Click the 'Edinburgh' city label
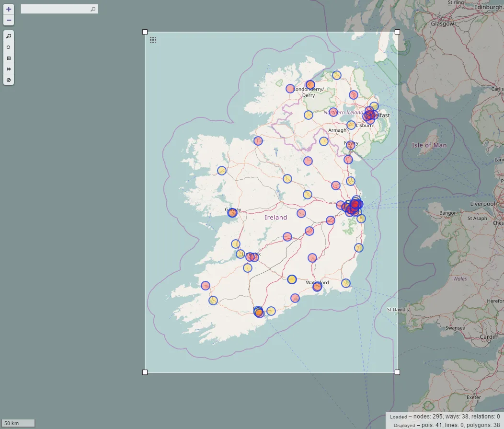The width and height of the screenshot is (504, 429). [488, 7]
